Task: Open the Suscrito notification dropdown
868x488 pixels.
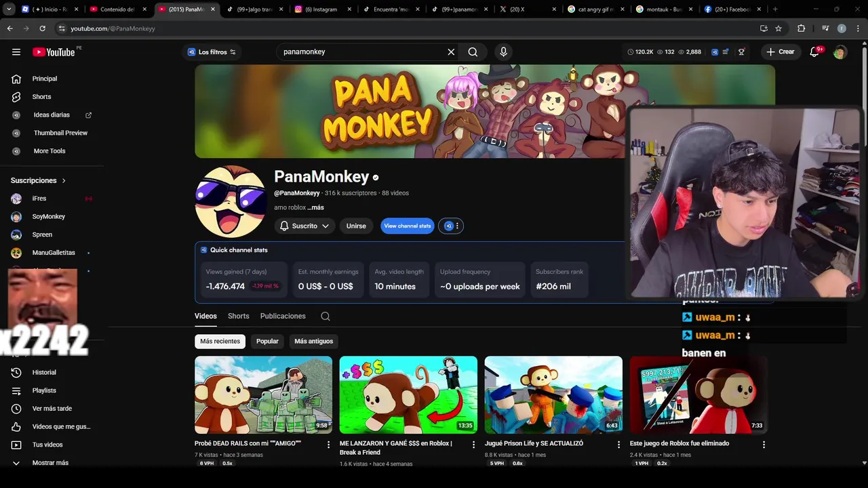Action: tap(304, 226)
